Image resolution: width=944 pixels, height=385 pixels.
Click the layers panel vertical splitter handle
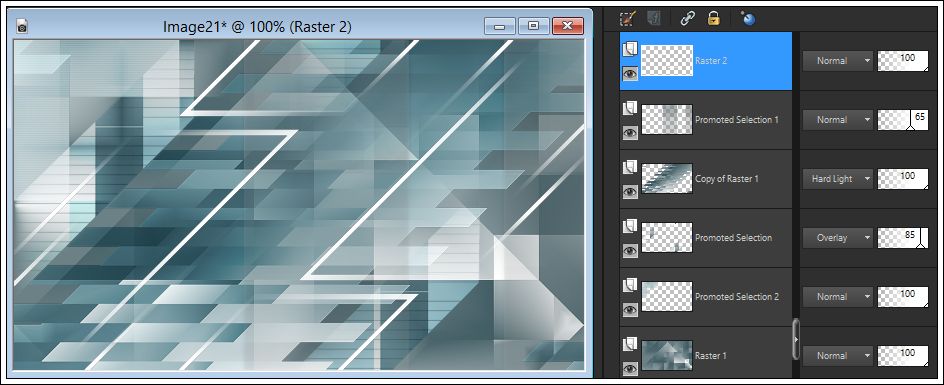(796, 339)
